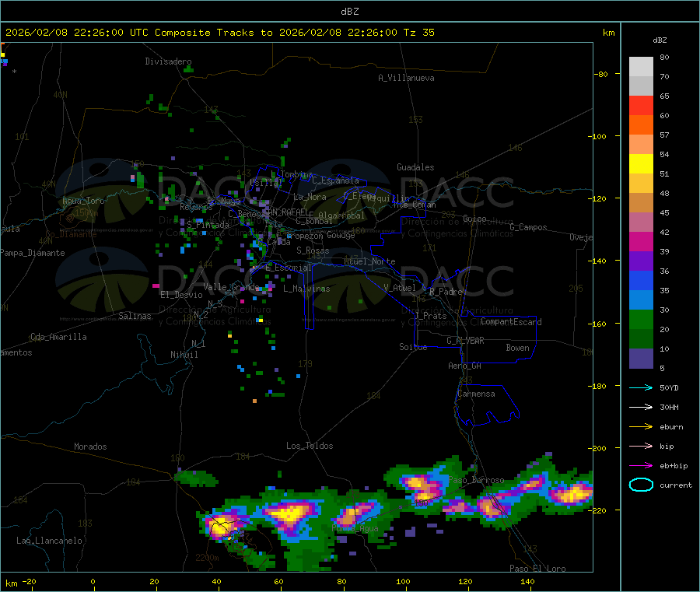Select the magenta 39-42 dBZ swatch

[x=641, y=242]
